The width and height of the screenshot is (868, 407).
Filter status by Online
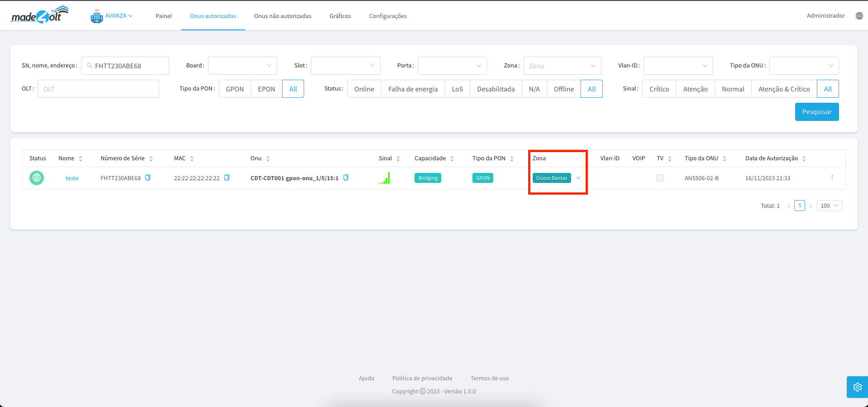(364, 89)
